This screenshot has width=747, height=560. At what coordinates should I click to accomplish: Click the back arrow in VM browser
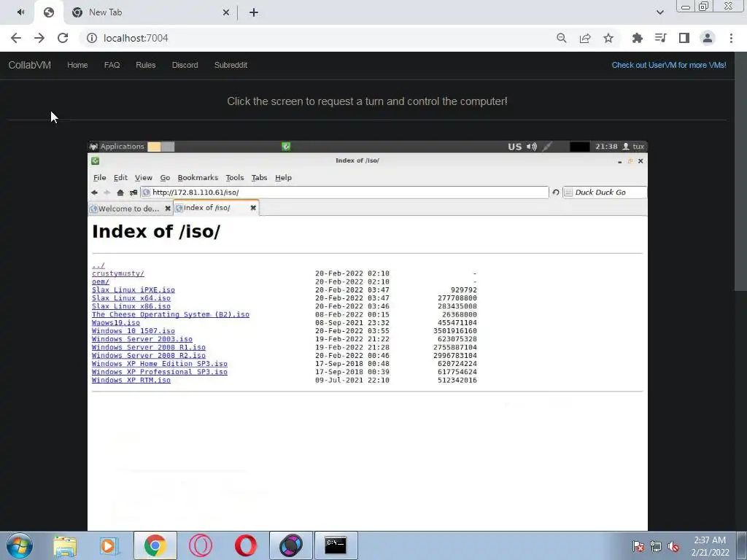94,192
